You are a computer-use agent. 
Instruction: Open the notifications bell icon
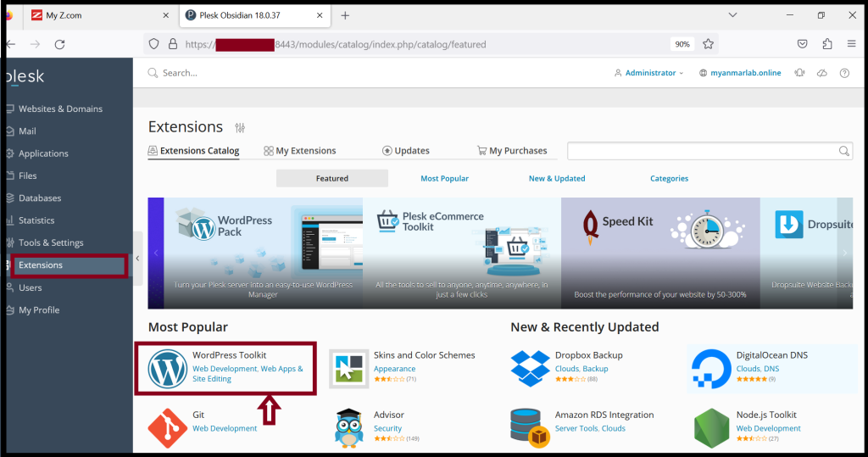coord(799,73)
